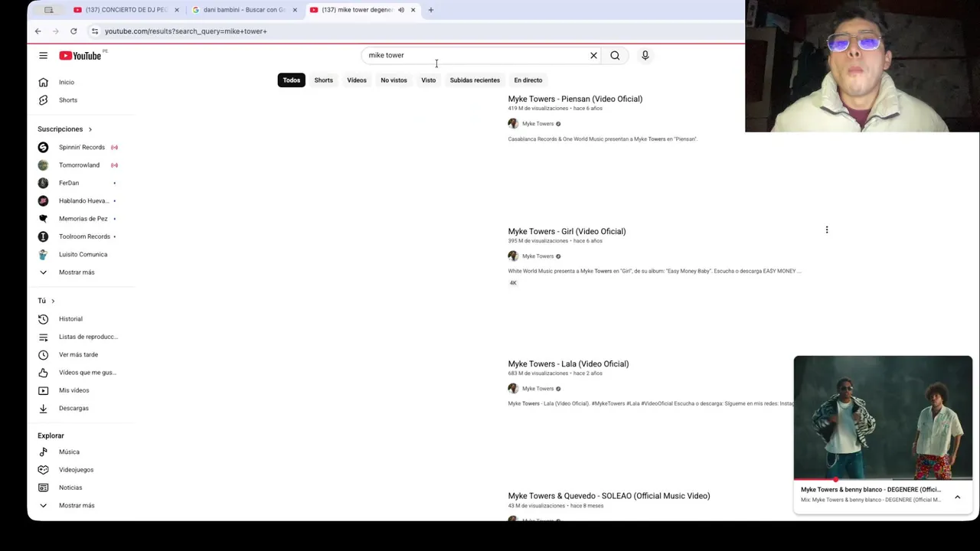
Task: Clear the search box with X icon
Action: tap(593, 55)
